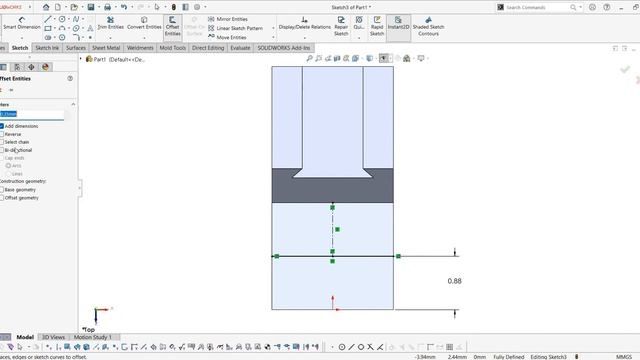Click the Convert Entities tool
The image size is (640, 360).
pos(144,23)
